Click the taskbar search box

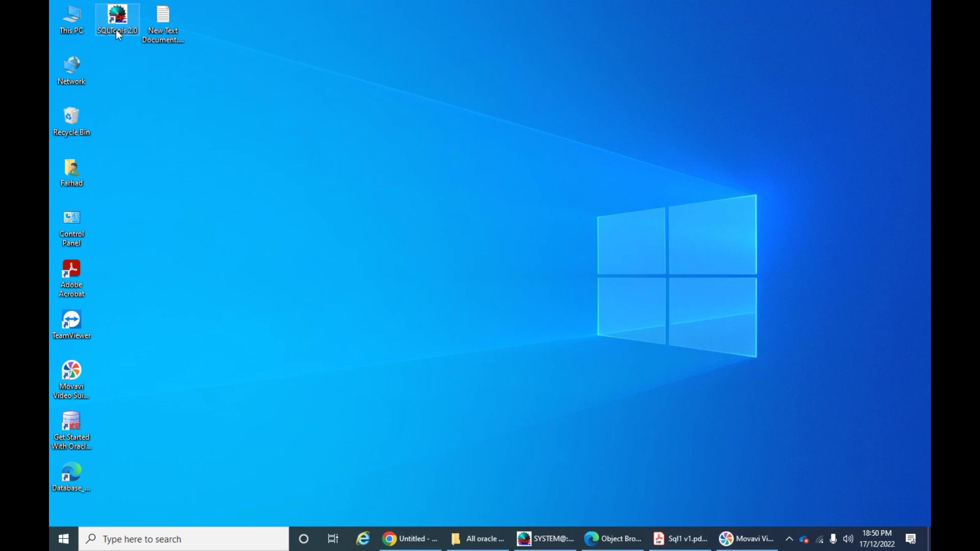[184, 539]
